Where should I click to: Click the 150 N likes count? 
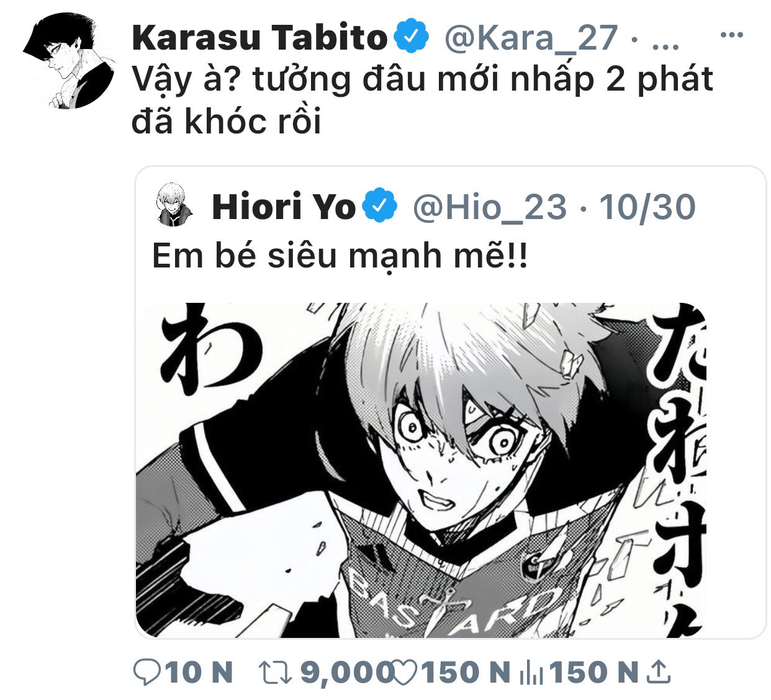(x=466, y=673)
